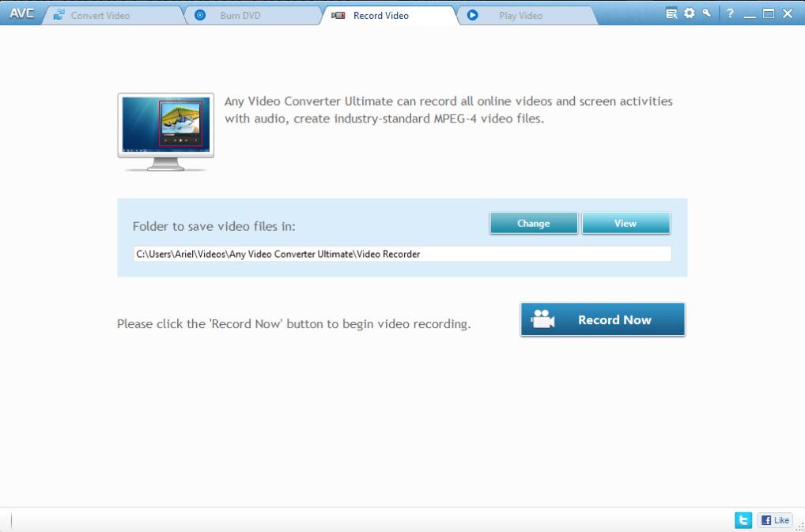Click the 'Folder to save video files in:' label
The image size is (805, 532).
click(x=214, y=226)
